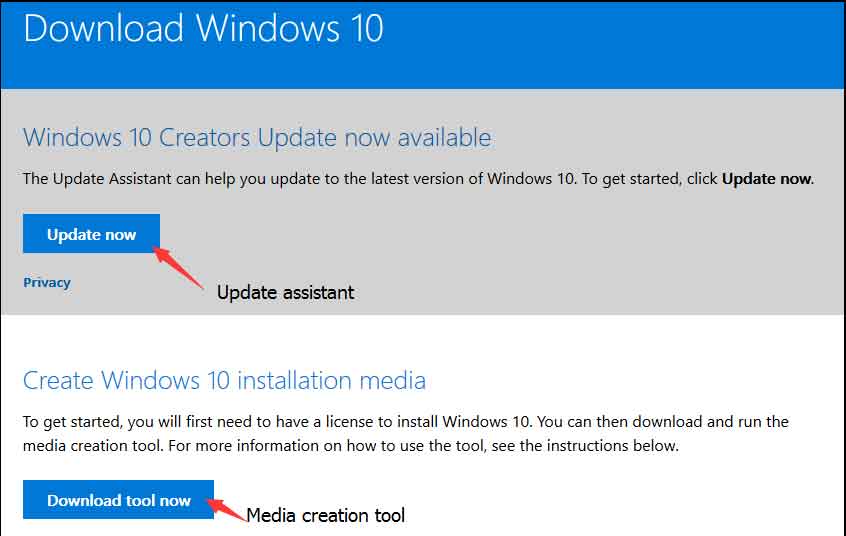Select the 'Download Windows 10' page title
The image size is (846, 536).
pyautogui.click(x=203, y=28)
